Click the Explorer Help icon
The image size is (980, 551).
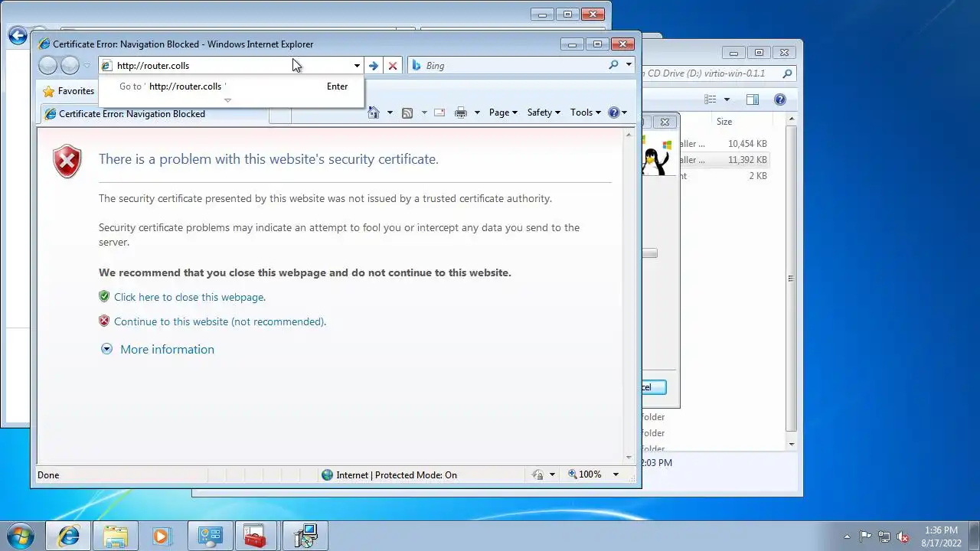pyautogui.click(x=780, y=99)
